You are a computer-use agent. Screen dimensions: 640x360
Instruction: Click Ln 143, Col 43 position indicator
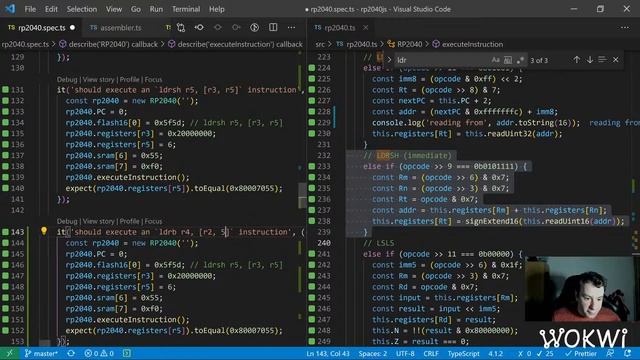point(328,353)
